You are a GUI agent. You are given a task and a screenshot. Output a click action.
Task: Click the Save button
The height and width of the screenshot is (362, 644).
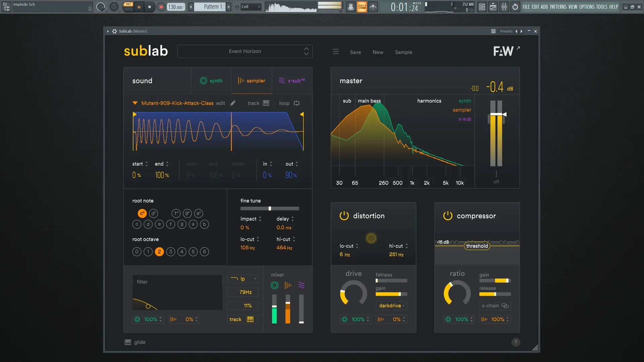(355, 52)
